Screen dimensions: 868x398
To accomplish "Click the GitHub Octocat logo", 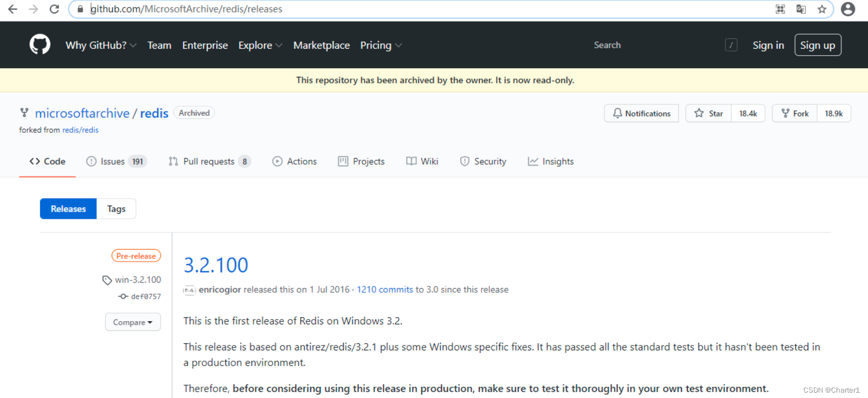I will pyautogui.click(x=40, y=44).
